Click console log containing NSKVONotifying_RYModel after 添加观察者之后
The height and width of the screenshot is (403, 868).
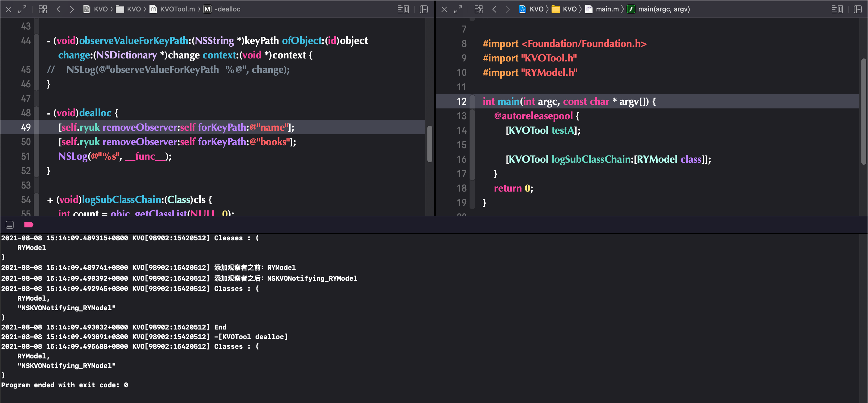pos(179,278)
